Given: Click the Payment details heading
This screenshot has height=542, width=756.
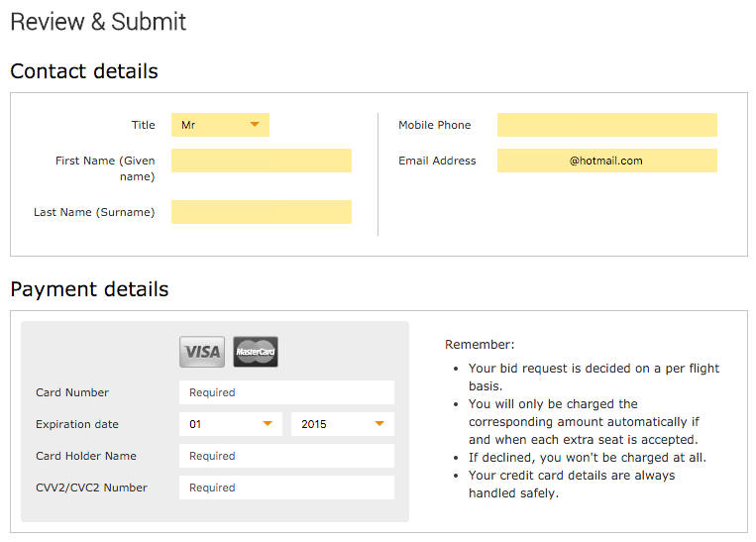Looking at the screenshot, I should (x=90, y=289).
